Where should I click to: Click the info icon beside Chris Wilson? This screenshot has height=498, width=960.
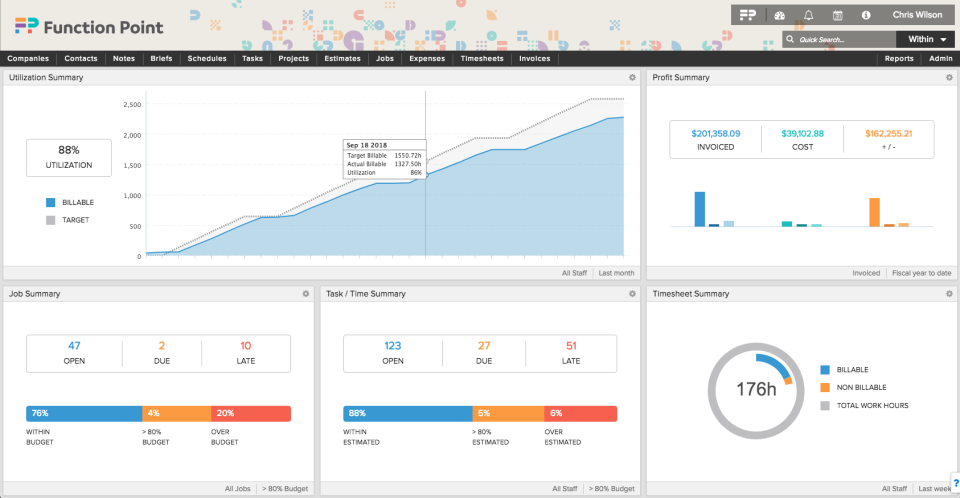(866, 15)
